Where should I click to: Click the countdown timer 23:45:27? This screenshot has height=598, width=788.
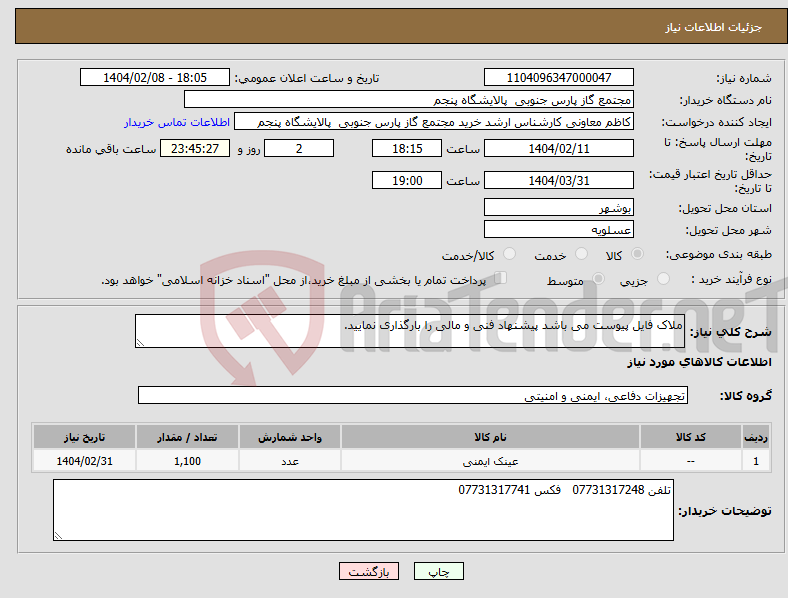[x=195, y=148]
